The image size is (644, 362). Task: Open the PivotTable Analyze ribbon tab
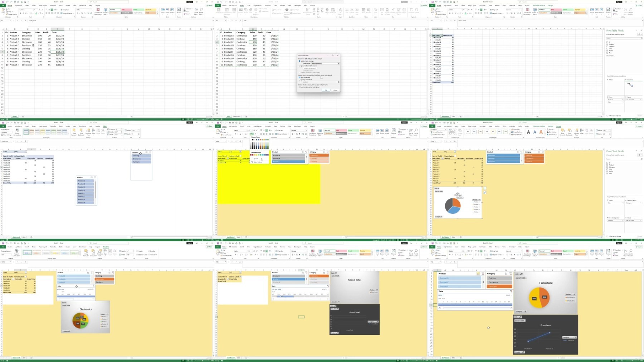pyautogui.click(x=539, y=5)
